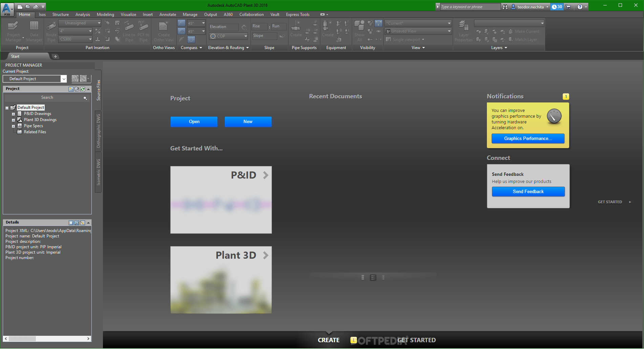Select the Orthographic DWG side tab
The image size is (644, 350).
tap(99, 131)
